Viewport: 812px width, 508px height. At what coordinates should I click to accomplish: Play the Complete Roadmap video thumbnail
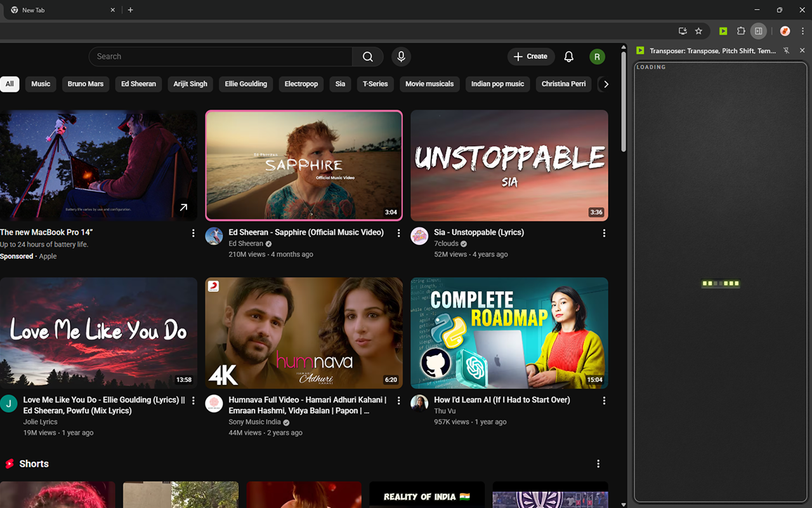(509, 333)
